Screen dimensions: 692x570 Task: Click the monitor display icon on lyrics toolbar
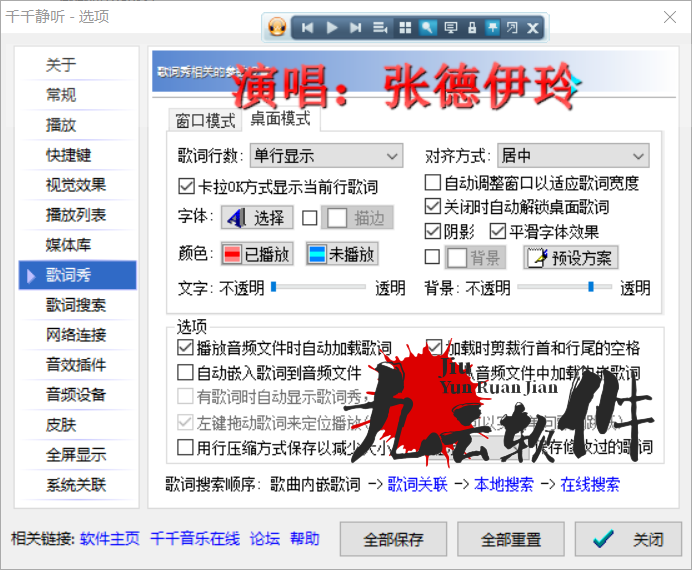[451, 28]
